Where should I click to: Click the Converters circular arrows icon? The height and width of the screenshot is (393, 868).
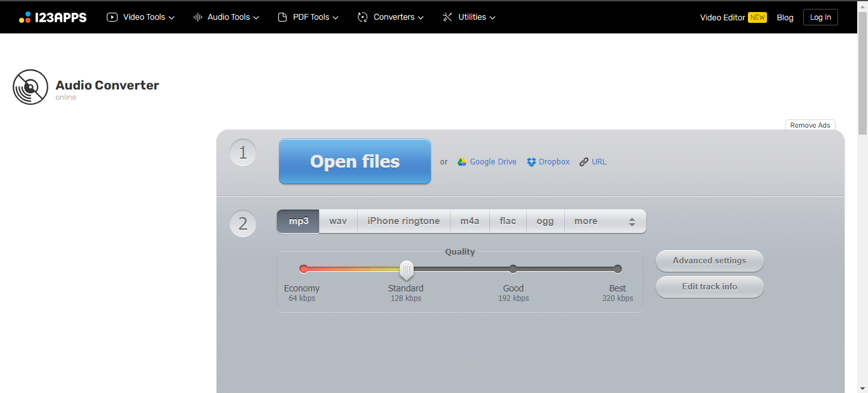pyautogui.click(x=363, y=17)
